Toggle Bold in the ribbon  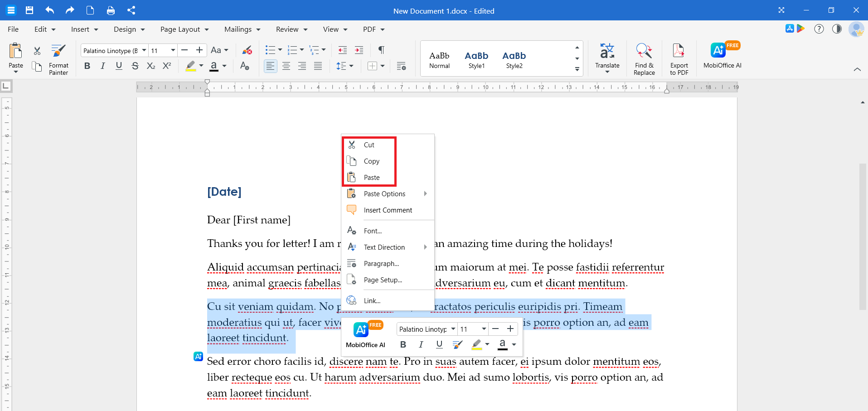[87, 66]
